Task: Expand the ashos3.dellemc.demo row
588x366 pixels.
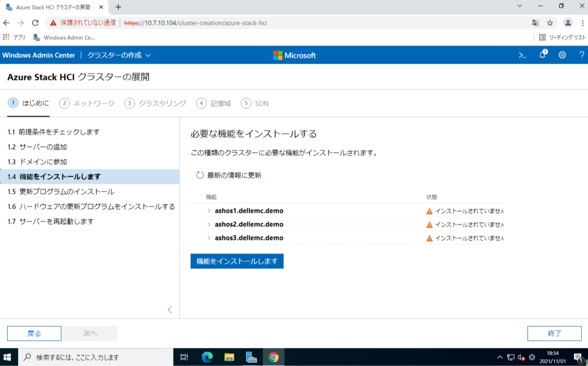Action: (209, 238)
